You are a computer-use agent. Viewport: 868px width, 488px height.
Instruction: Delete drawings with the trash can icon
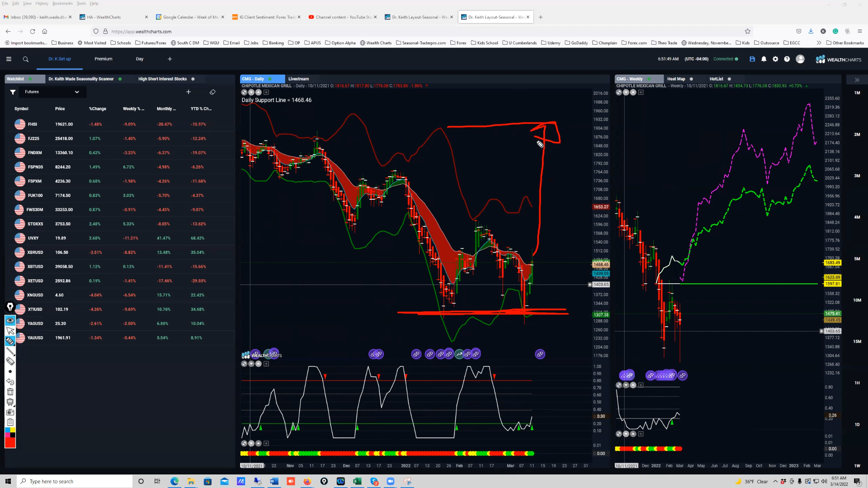click(10, 392)
